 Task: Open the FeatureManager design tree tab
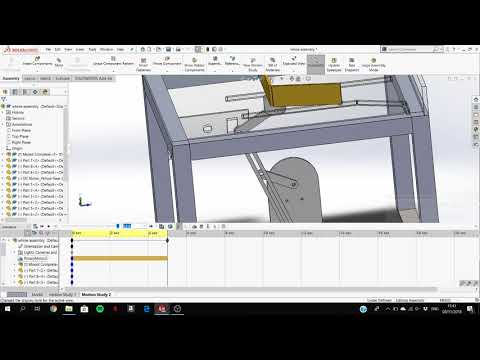pyautogui.click(x=5, y=92)
